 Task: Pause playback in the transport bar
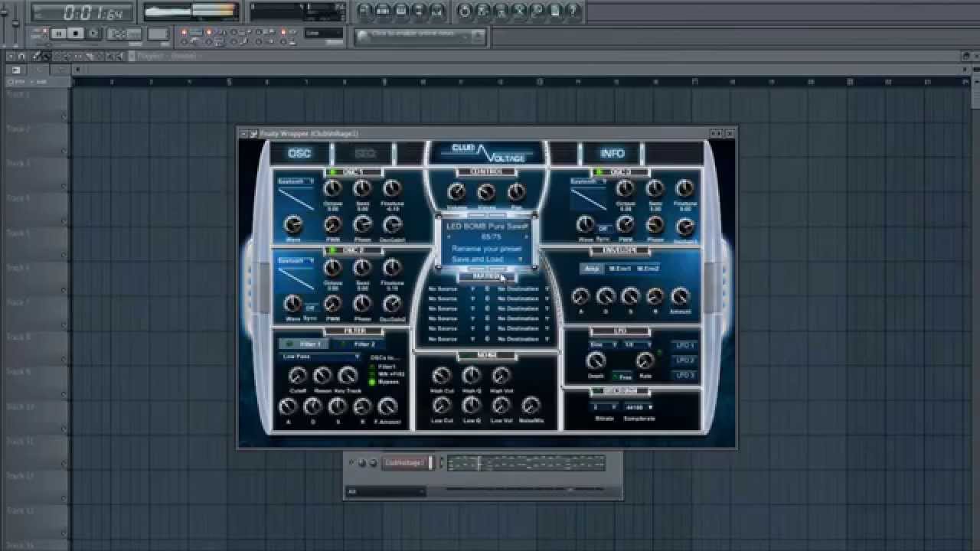point(57,34)
